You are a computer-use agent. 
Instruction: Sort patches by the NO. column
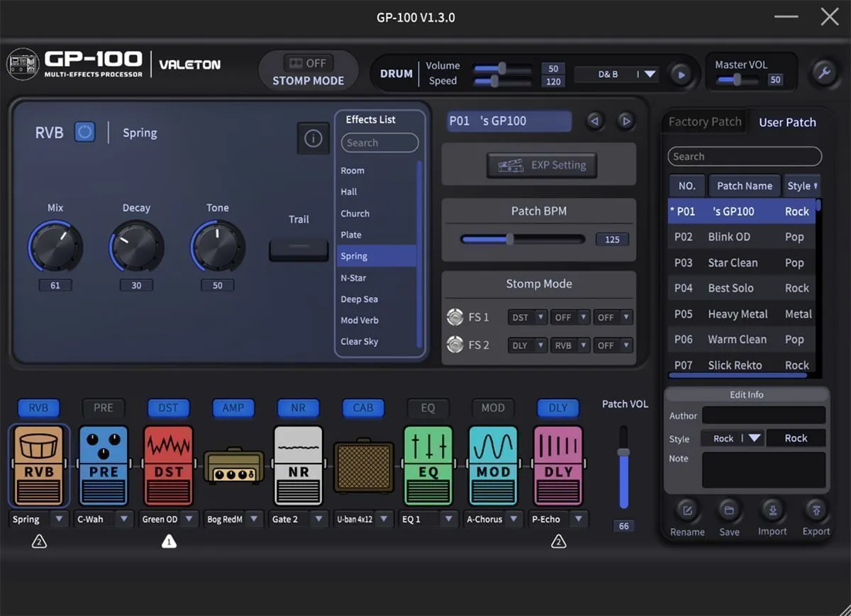click(687, 186)
